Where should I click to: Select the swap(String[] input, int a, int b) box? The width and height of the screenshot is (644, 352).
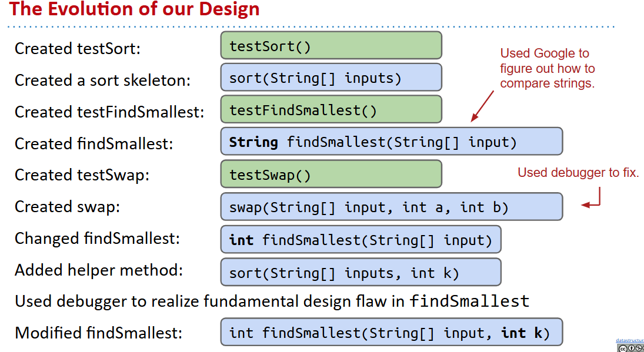pyautogui.click(x=391, y=207)
